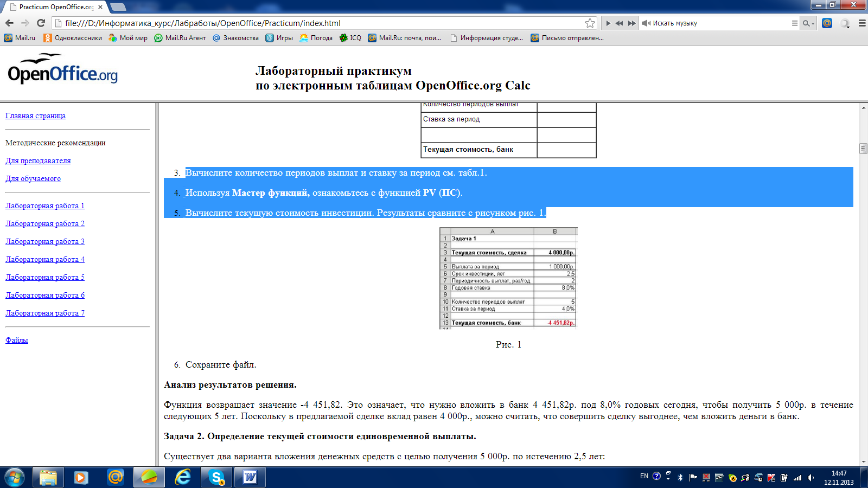The height and width of the screenshot is (488, 868).
Task: Open the Mail.ru bookmark
Action: [20, 38]
